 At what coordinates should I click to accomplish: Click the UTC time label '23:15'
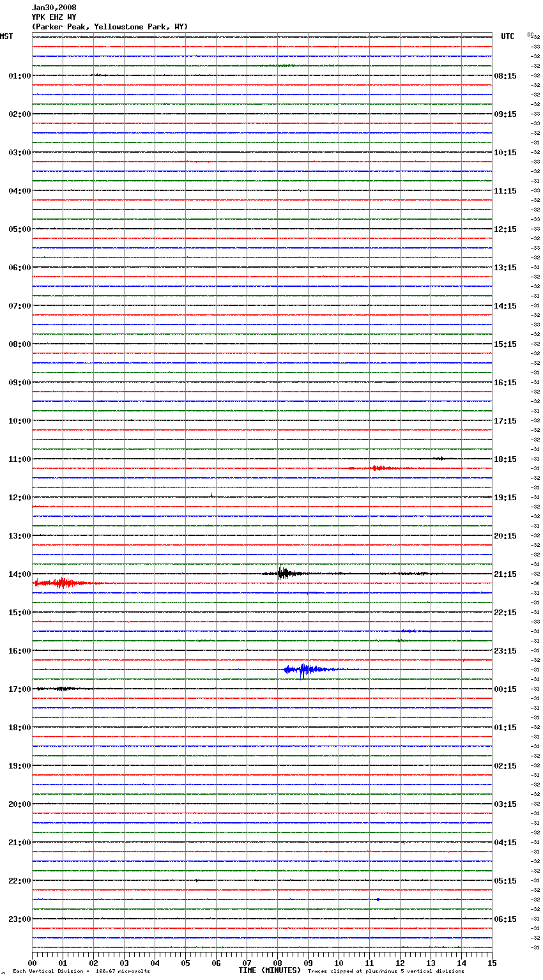505,651
